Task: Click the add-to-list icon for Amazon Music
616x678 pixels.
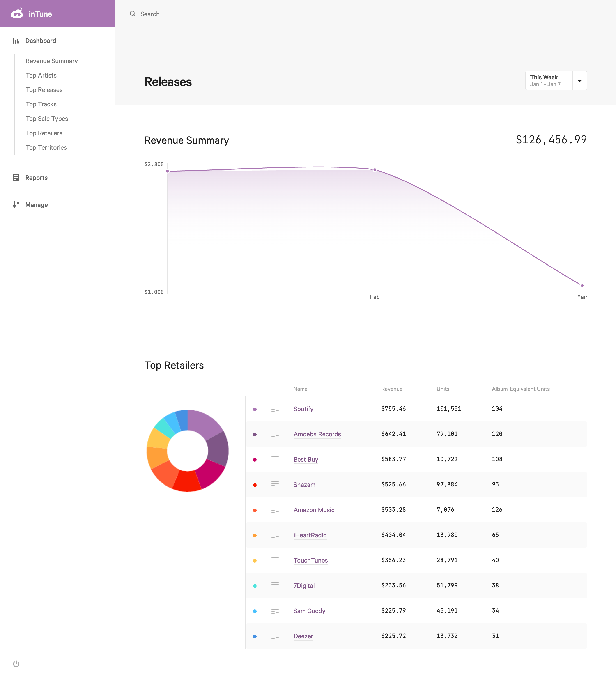Action: click(x=275, y=510)
